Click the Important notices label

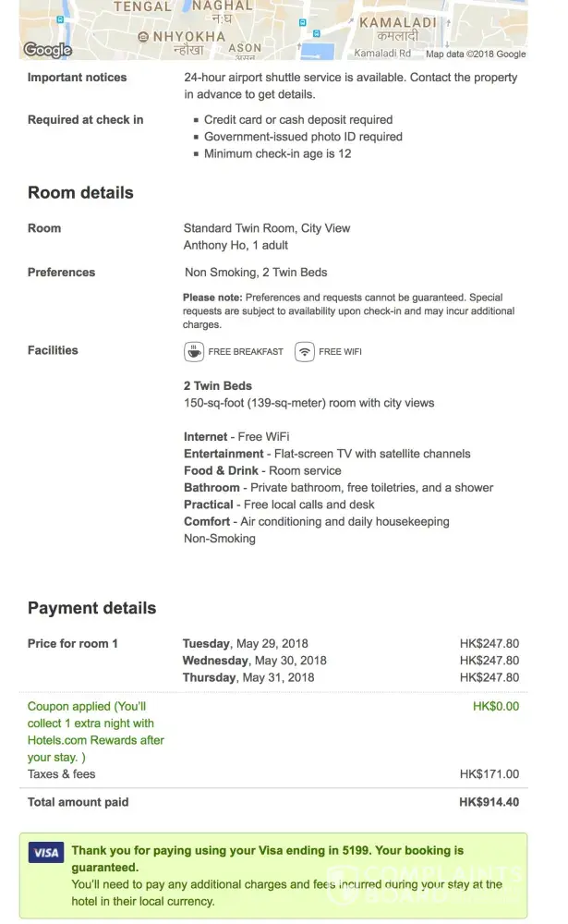pyautogui.click(x=77, y=78)
